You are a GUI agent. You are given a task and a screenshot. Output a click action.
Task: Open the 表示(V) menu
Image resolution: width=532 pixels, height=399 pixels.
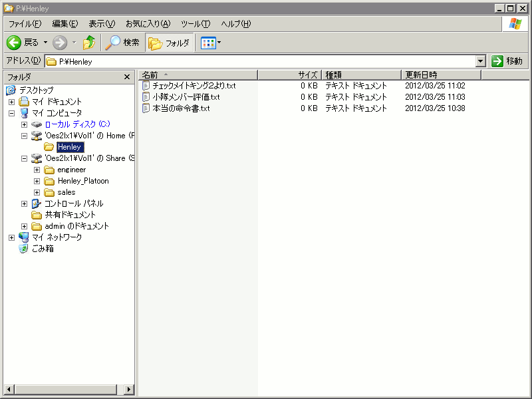pyautogui.click(x=102, y=24)
